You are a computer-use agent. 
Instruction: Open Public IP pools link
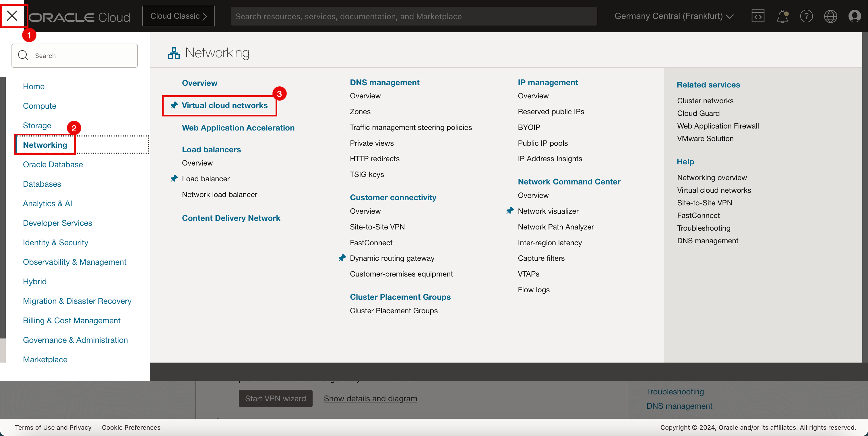point(543,143)
